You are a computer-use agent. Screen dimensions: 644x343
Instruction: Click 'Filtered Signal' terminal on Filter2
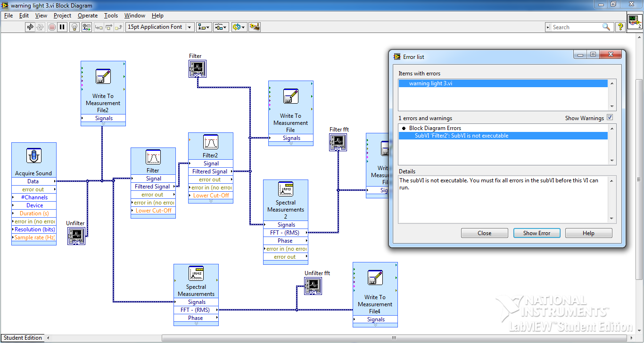tap(211, 171)
